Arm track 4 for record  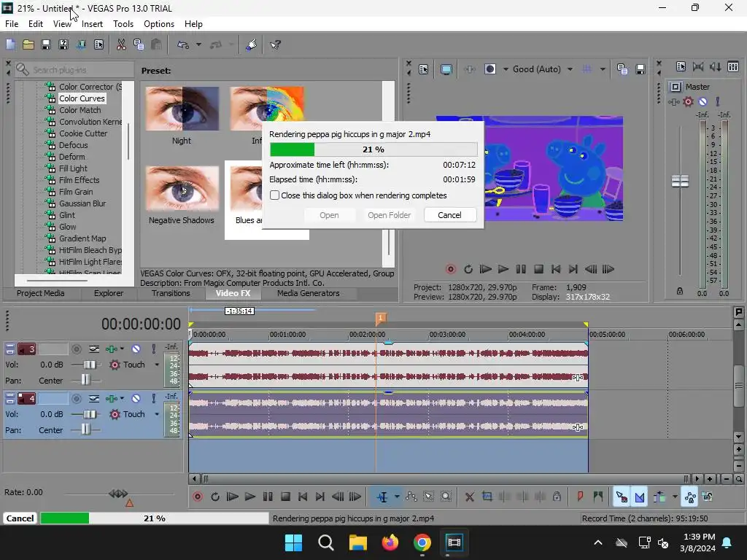pos(76,399)
